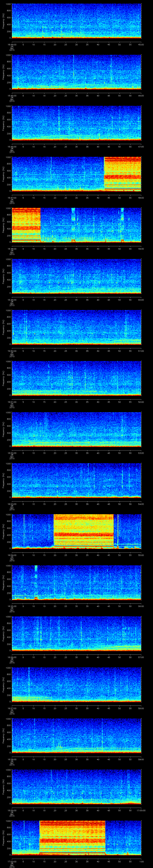Click end label 47:00 on the 16:46:00 axis
The image size is (153, 868).
[x=141, y=147]
